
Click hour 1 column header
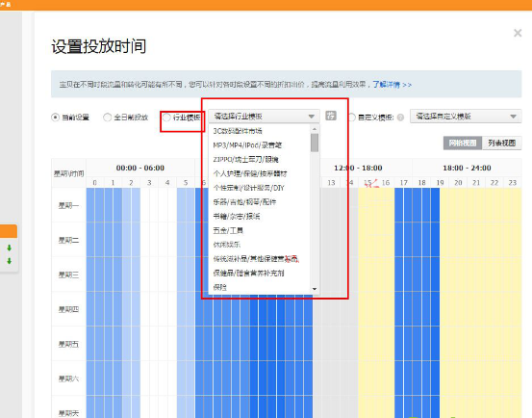(x=113, y=183)
